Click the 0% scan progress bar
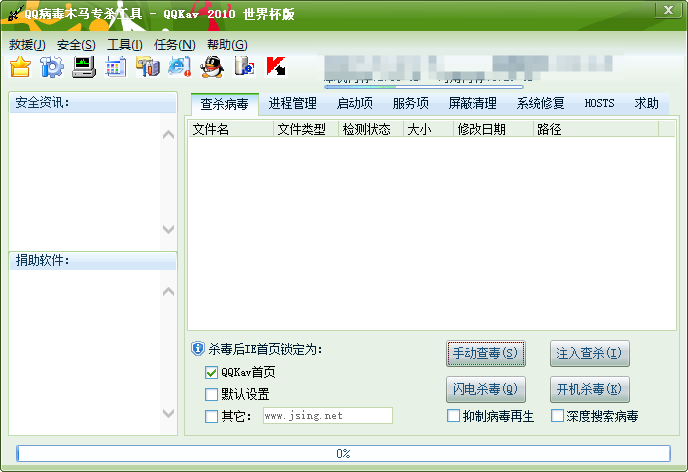 pyautogui.click(x=344, y=454)
